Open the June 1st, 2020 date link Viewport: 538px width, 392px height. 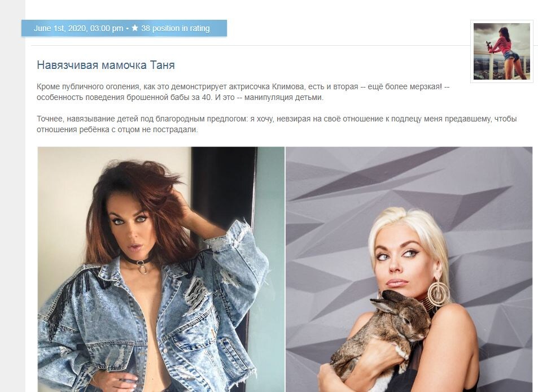tap(78, 28)
